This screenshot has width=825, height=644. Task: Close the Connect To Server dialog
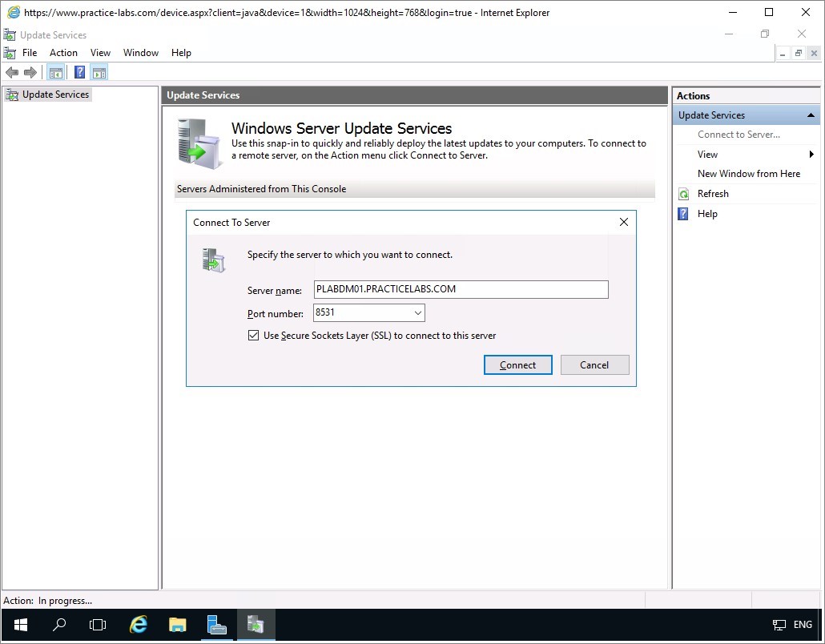[x=623, y=223]
